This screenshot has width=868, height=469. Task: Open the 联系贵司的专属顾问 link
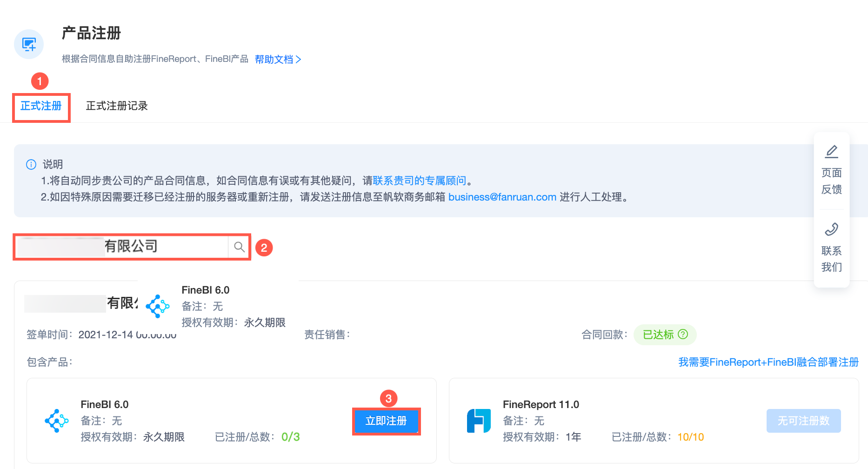coord(420,181)
